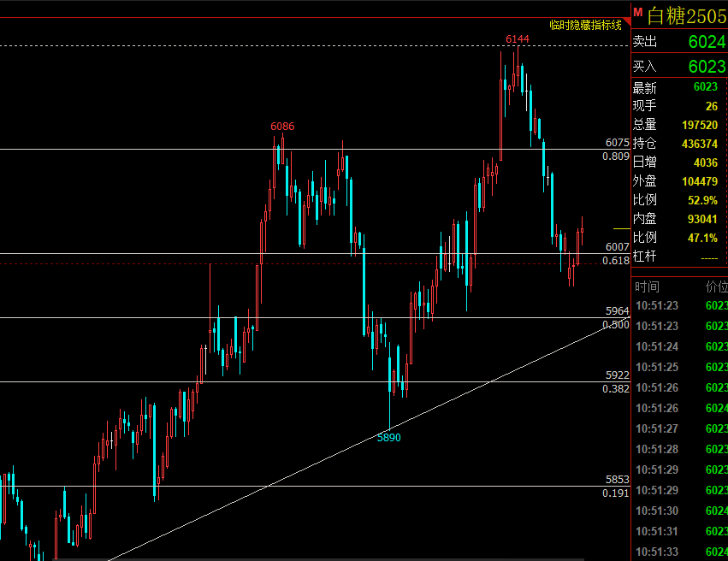Image resolution: width=728 pixels, height=561 pixels.
Task: Click the 10:51:33 tick row
Action: (x=678, y=552)
